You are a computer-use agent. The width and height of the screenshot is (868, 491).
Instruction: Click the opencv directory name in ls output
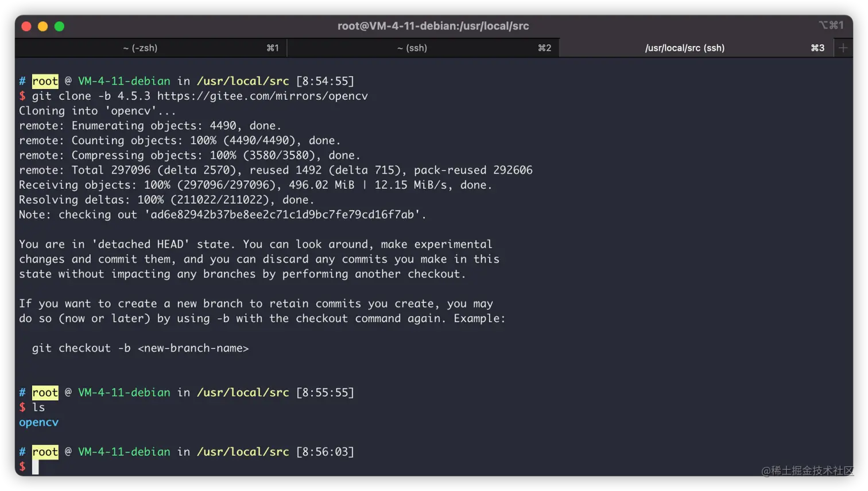click(x=38, y=423)
